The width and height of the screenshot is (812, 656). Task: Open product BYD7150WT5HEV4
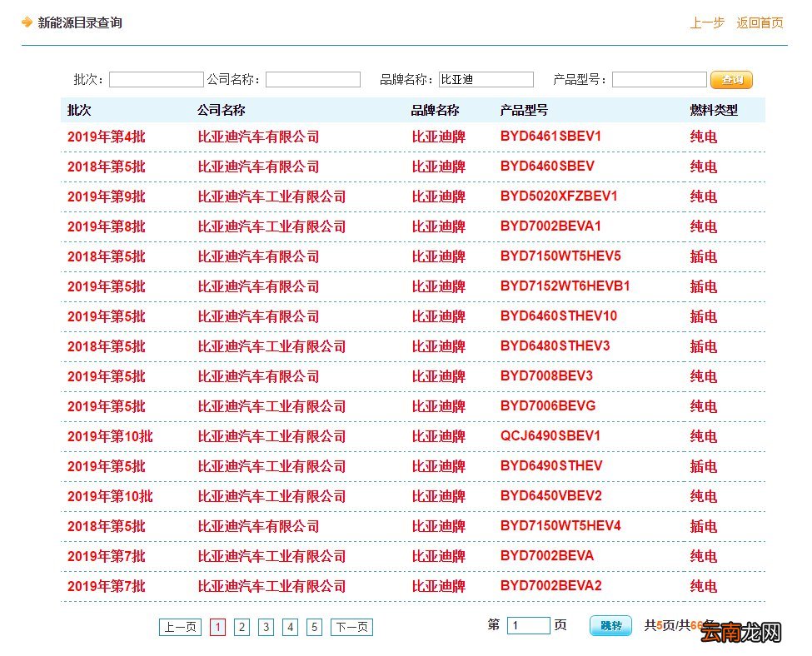point(560,526)
